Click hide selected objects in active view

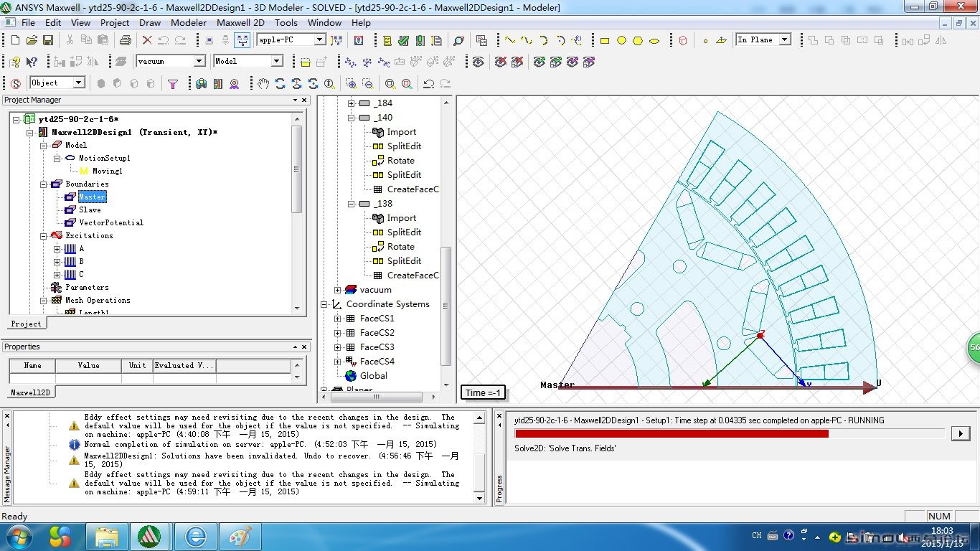(x=501, y=62)
